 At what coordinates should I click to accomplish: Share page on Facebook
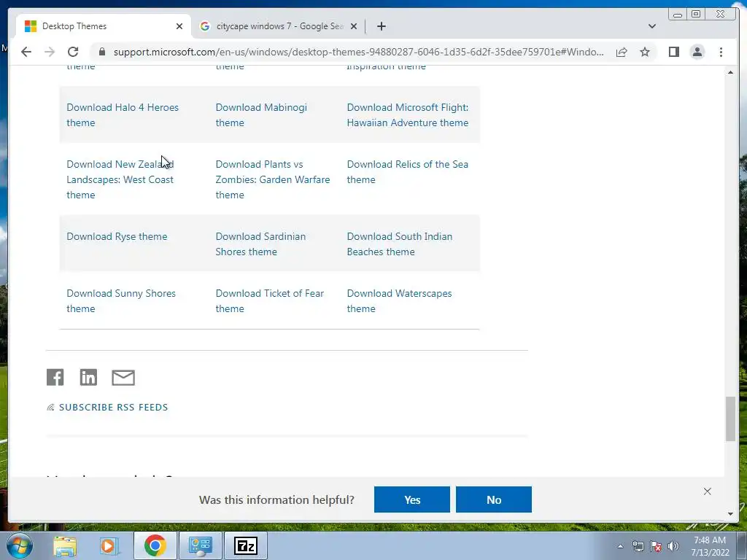tap(55, 377)
